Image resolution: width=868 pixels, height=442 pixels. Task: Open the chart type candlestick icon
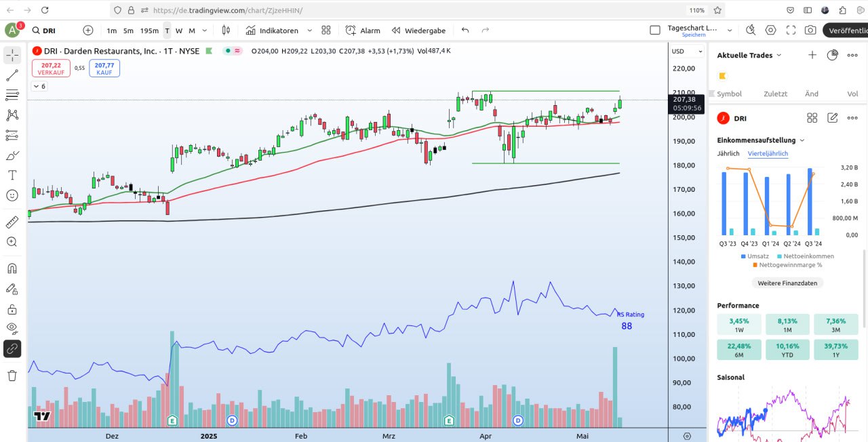pyautogui.click(x=226, y=31)
